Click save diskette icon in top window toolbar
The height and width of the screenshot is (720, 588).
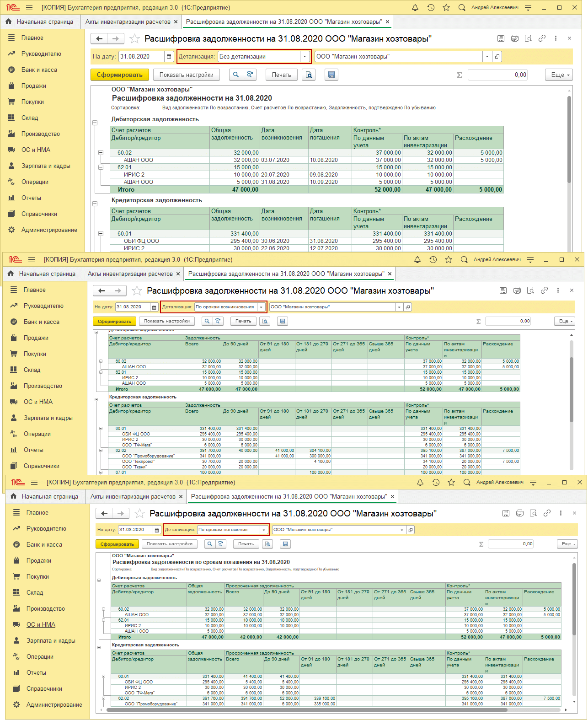click(x=331, y=75)
